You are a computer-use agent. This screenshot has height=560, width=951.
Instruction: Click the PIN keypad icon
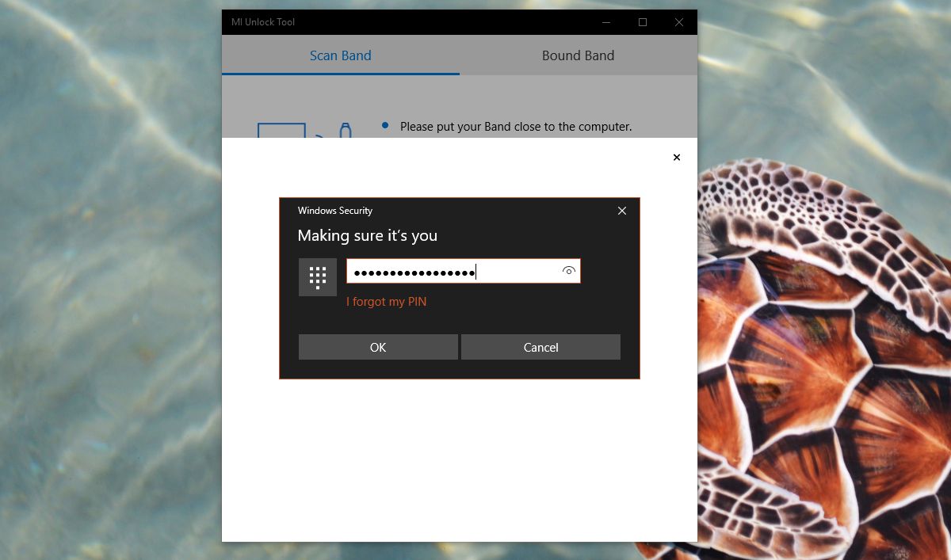tap(318, 277)
